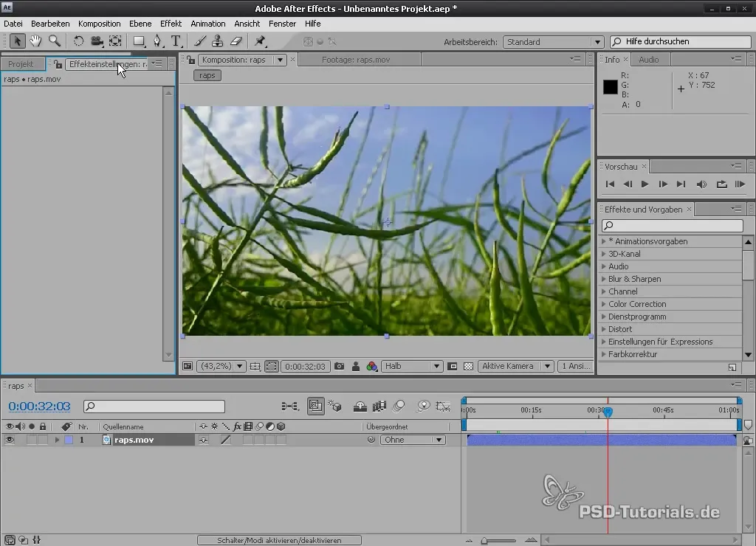Click the region of interest icon
The width and height of the screenshot is (756, 546).
(x=453, y=366)
